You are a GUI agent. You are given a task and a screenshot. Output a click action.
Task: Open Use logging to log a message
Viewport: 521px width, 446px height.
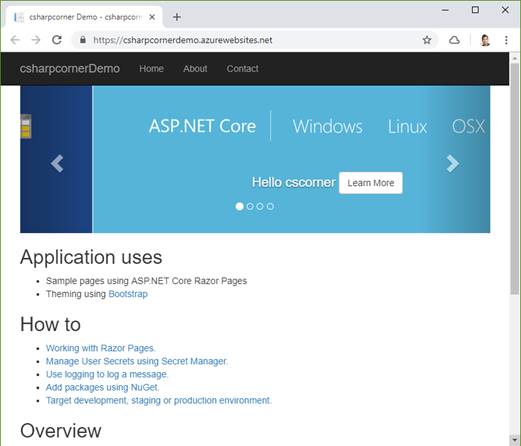[107, 374]
